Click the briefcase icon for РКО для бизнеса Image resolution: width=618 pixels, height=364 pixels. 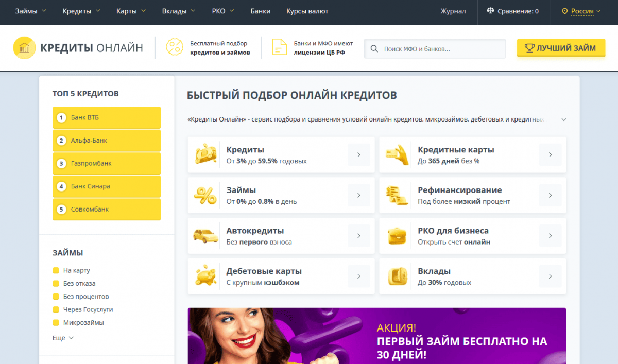397,236
